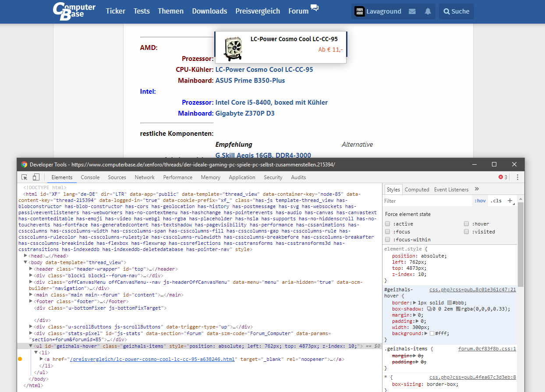Click the ComputerBase logo
The image size is (545, 392).
pyautogui.click(x=74, y=11)
